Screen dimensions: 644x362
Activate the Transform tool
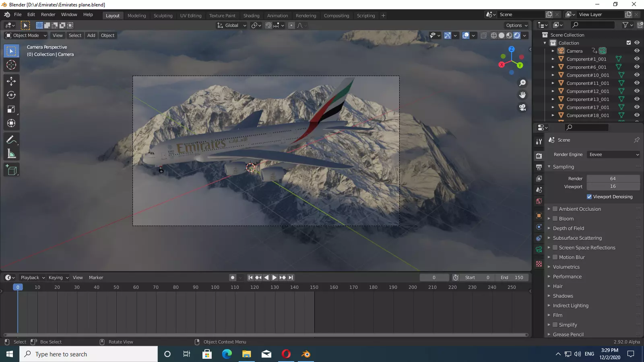click(11, 123)
